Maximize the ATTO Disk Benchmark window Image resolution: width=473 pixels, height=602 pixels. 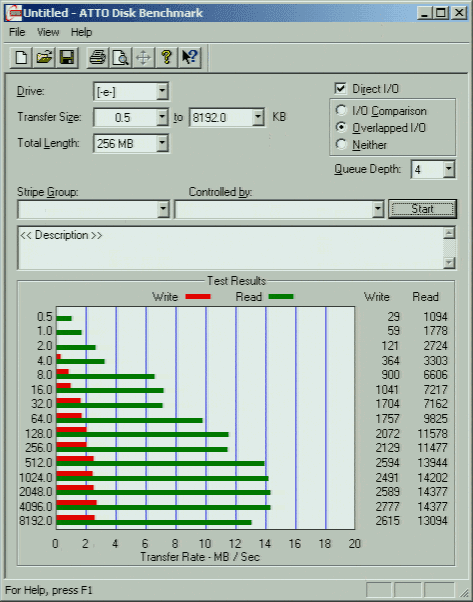441,13
